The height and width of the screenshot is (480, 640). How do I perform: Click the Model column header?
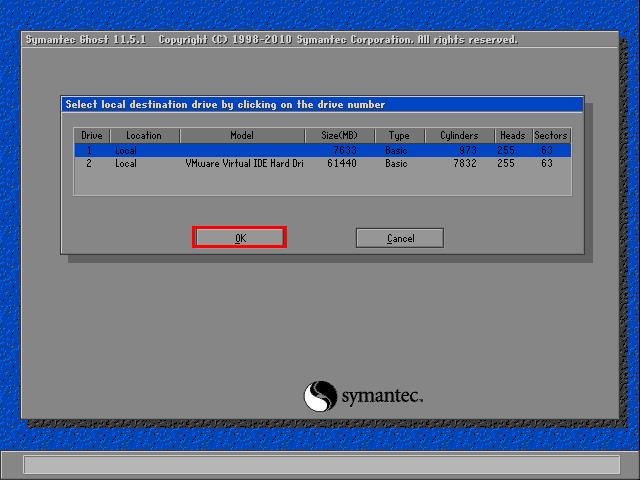pyautogui.click(x=242, y=136)
